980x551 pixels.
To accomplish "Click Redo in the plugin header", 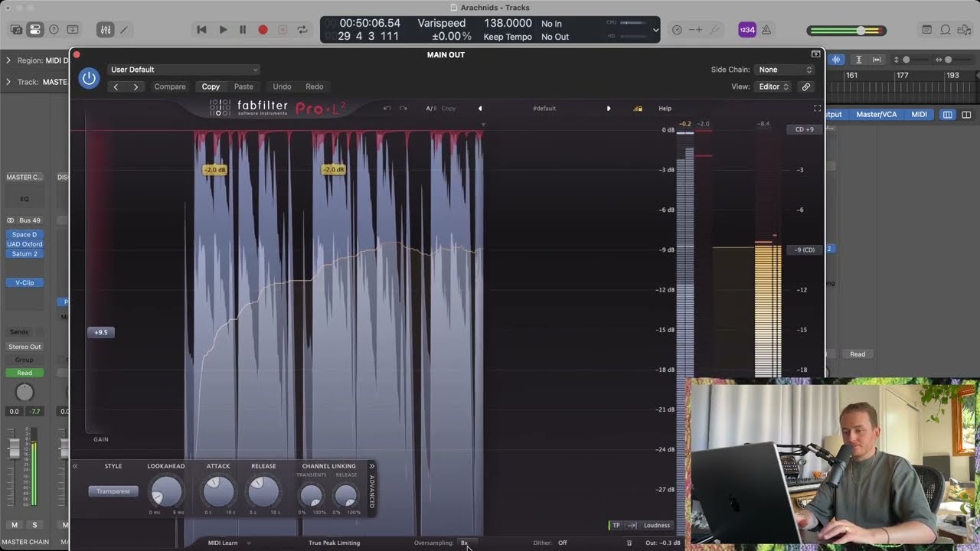I will click(315, 86).
